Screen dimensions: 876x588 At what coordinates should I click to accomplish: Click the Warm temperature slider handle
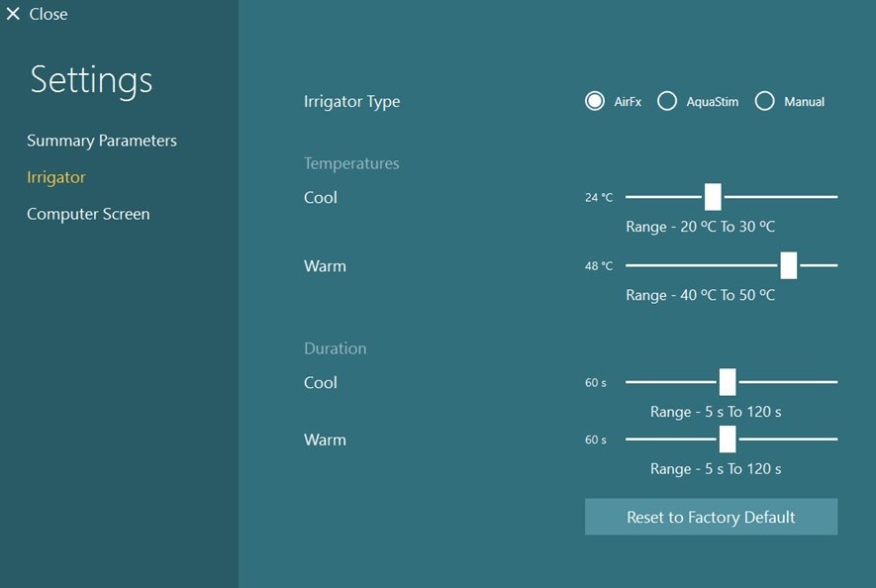point(788,265)
